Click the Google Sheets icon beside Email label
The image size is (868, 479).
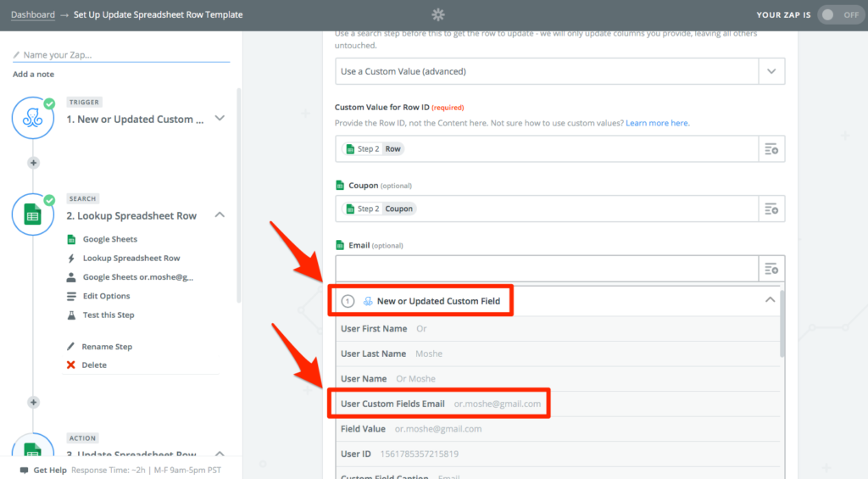coord(340,245)
